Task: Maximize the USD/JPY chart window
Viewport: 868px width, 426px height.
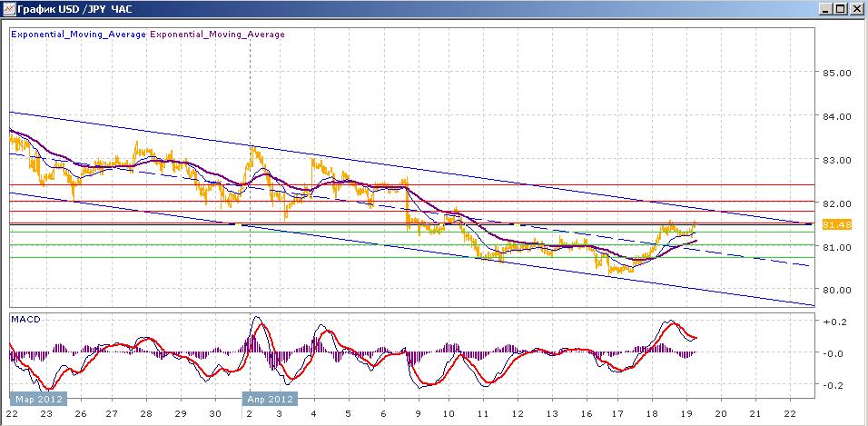Action: [841, 9]
